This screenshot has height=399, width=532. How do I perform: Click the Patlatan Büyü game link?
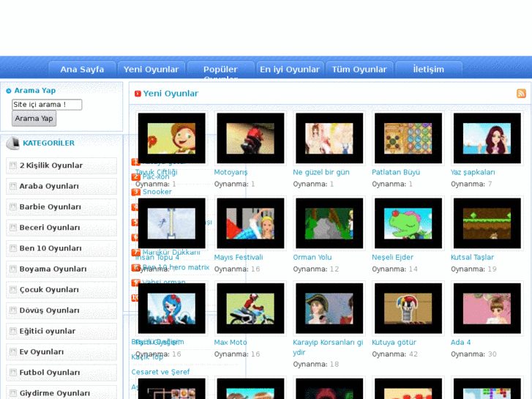pos(396,173)
